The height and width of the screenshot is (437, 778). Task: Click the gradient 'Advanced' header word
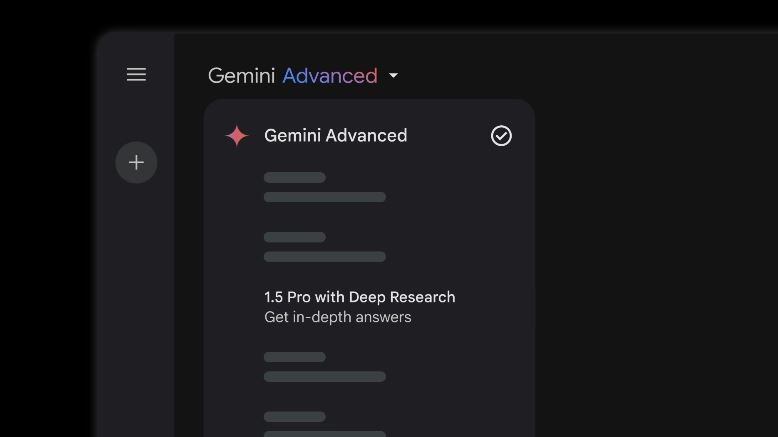click(x=330, y=76)
